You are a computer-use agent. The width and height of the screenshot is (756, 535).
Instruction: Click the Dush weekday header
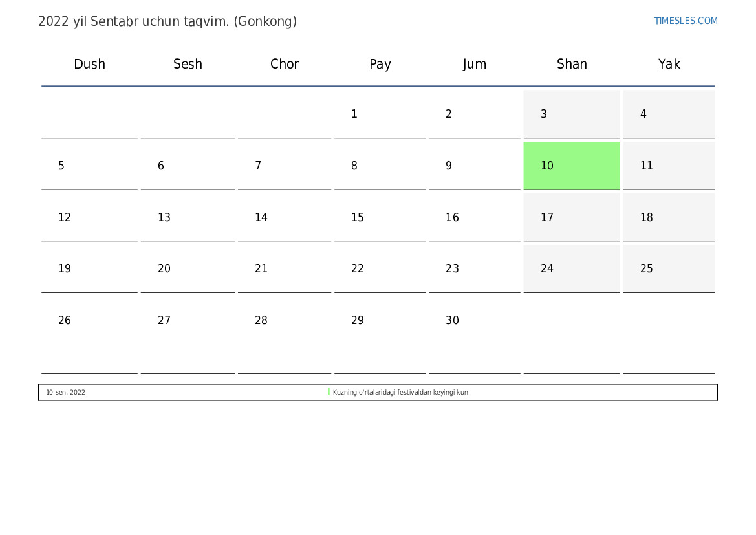click(89, 64)
